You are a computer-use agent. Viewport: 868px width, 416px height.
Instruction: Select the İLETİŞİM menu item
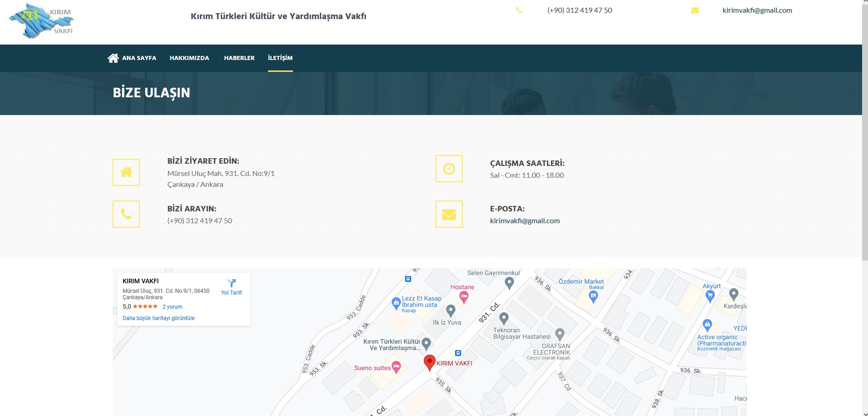280,58
